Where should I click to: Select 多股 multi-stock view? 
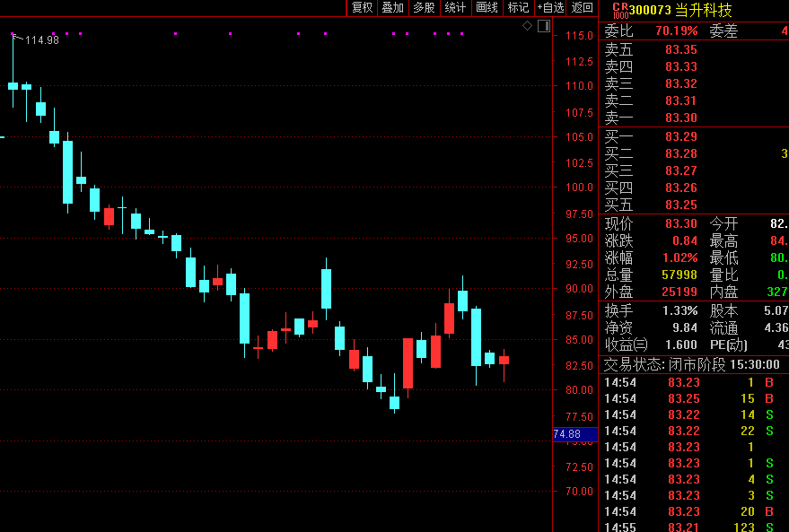tap(424, 8)
